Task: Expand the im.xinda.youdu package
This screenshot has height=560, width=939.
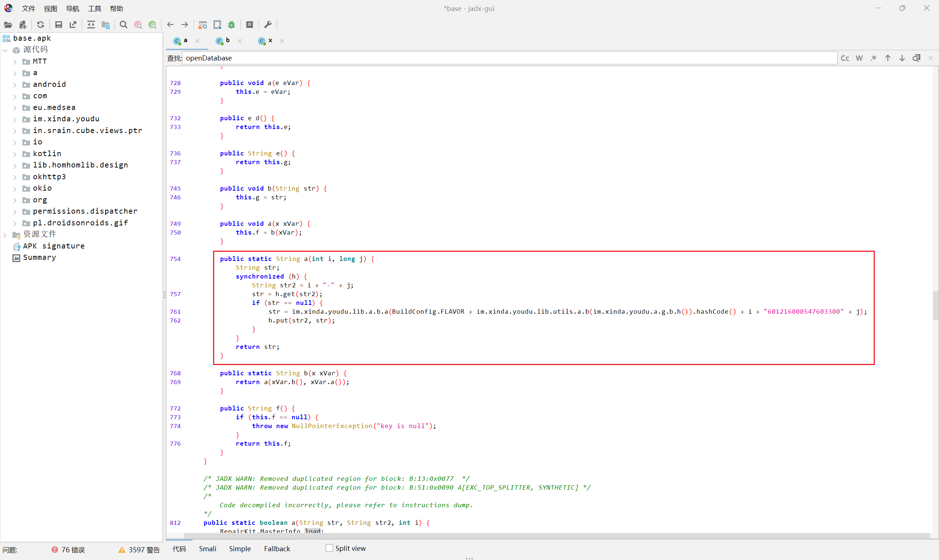Action: coord(15,119)
